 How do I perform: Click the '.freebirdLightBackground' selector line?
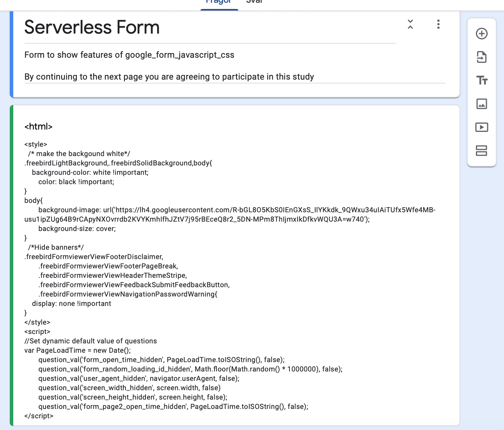pos(118,163)
